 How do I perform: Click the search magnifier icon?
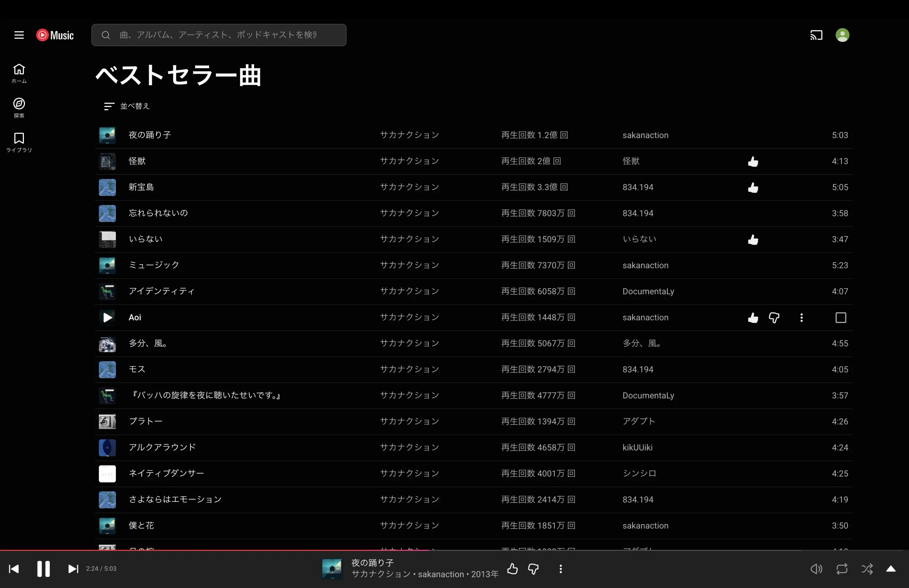(x=106, y=35)
